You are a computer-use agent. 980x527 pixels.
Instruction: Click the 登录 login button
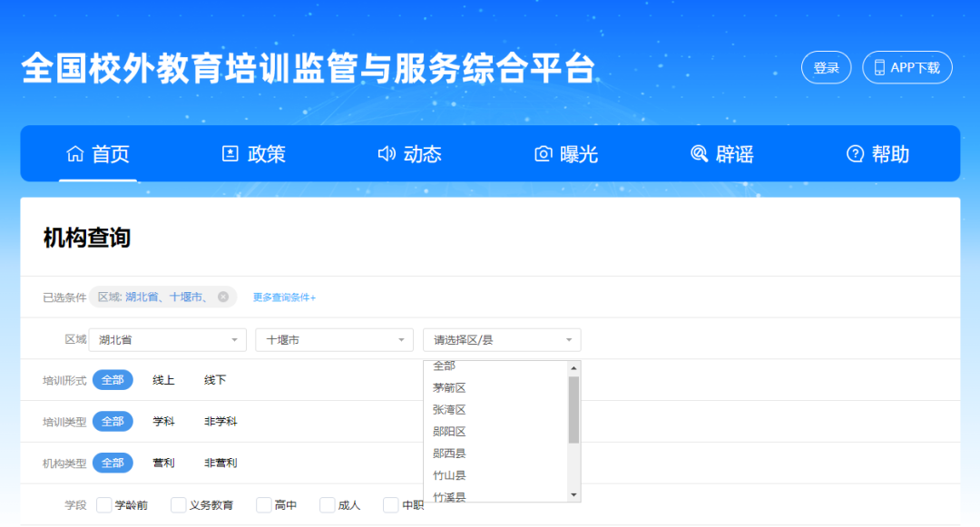[x=826, y=67]
